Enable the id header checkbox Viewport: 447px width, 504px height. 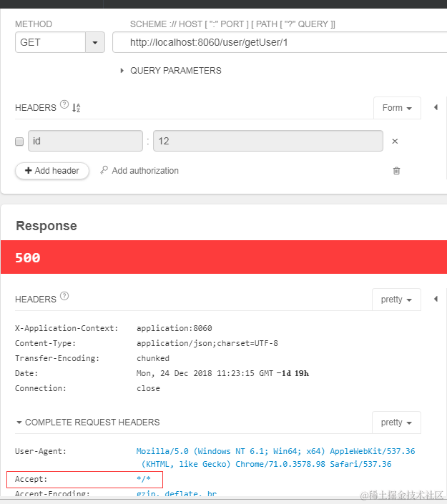19,142
